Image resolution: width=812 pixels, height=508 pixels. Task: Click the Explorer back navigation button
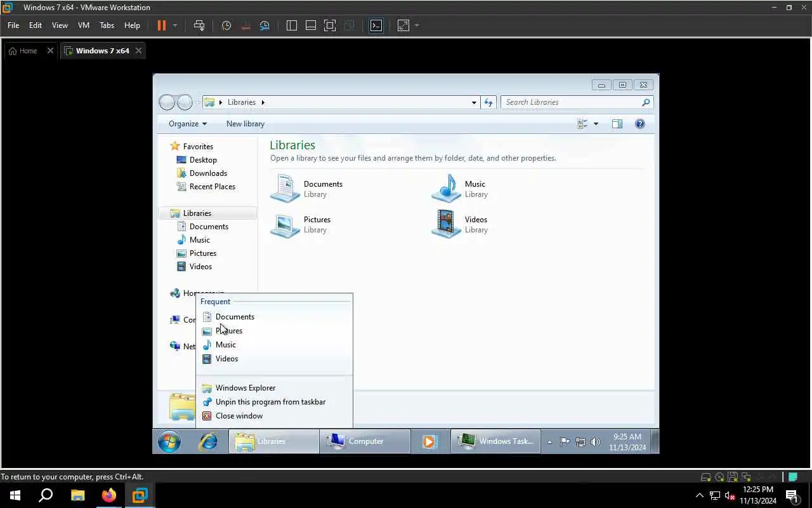(167, 102)
